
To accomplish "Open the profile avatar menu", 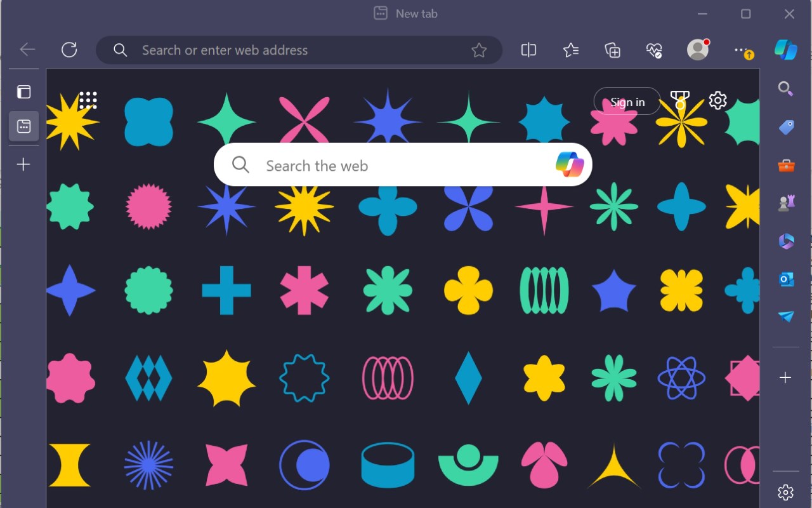I will tap(698, 50).
